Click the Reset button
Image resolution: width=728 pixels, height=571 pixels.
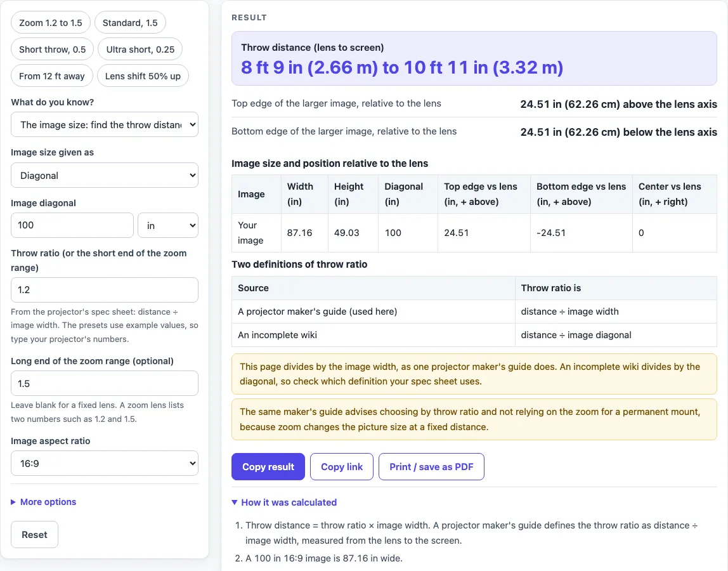click(x=34, y=535)
